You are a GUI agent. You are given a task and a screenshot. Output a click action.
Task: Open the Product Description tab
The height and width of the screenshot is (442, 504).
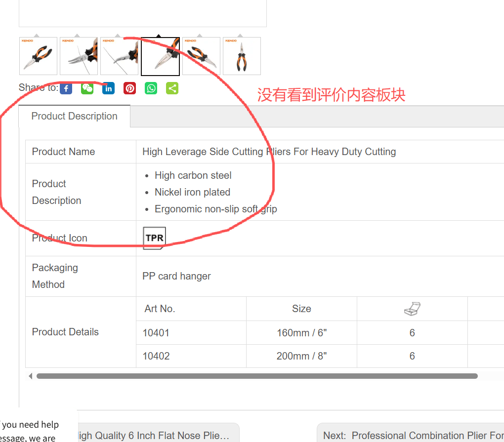click(x=74, y=116)
